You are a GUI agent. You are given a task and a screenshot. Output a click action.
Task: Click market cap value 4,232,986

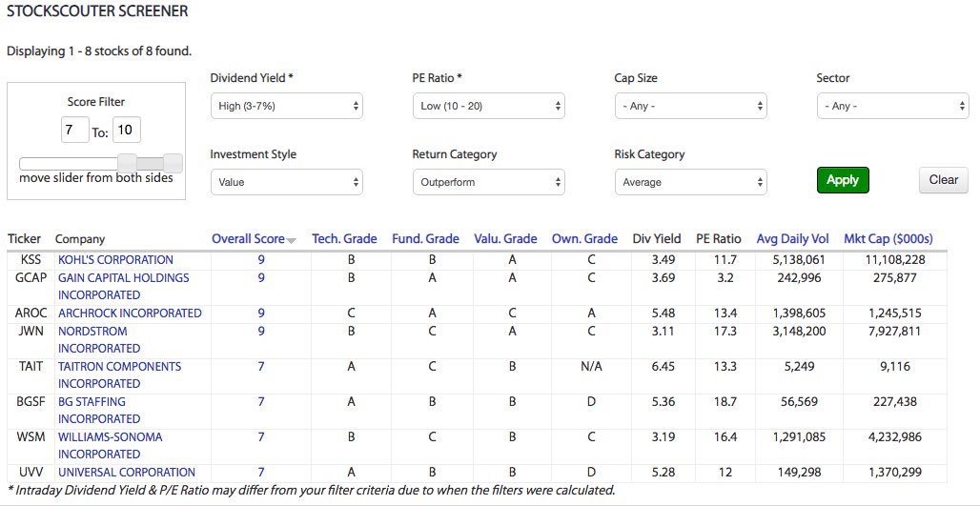(x=895, y=436)
